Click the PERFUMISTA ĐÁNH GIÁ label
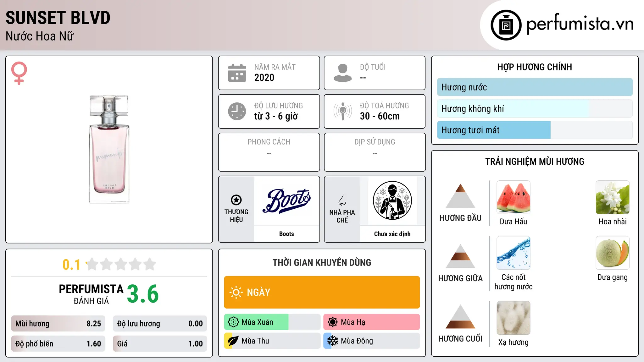The height and width of the screenshot is (362, 644). 91,294
